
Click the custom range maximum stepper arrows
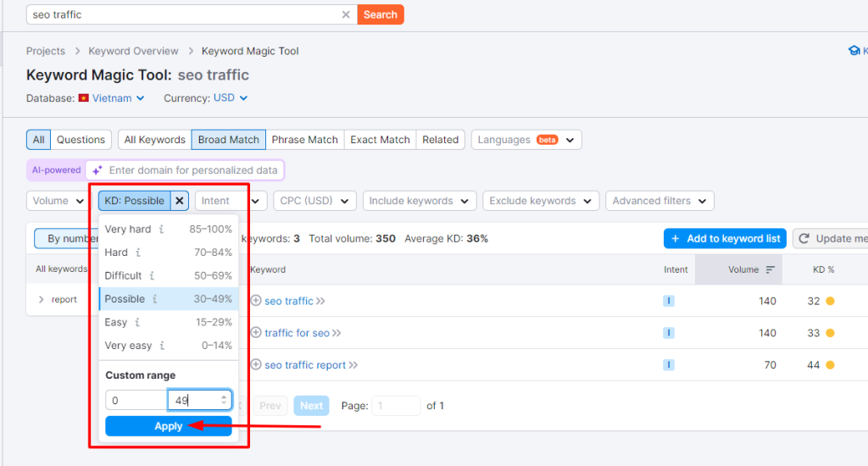[x=224, y=401]
